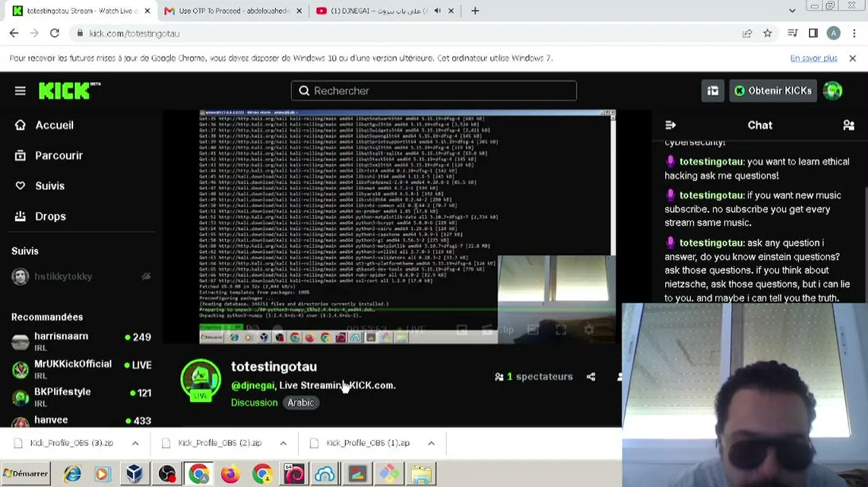Viewport: 868px width, 487px height.
Task: Open the Chrome profile avatar
Action: (x=834, y=33)
